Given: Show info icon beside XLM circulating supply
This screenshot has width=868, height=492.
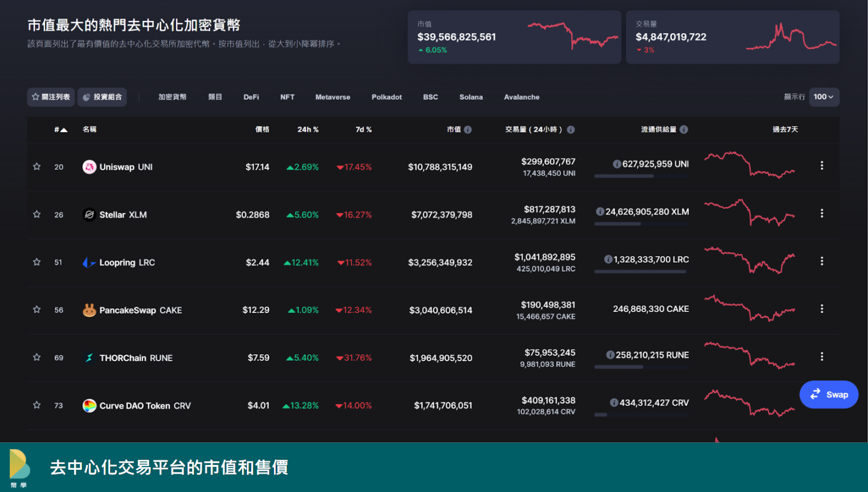Looking at the screenshot, I should 600,212.
